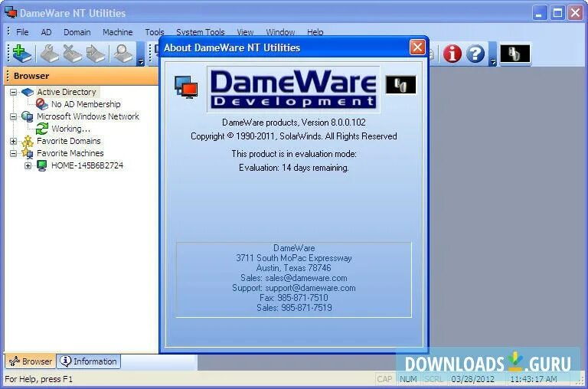The width and height of the screenshot is (588, 389).
Task: Click the Browser panel header
Action: point(81,76)
